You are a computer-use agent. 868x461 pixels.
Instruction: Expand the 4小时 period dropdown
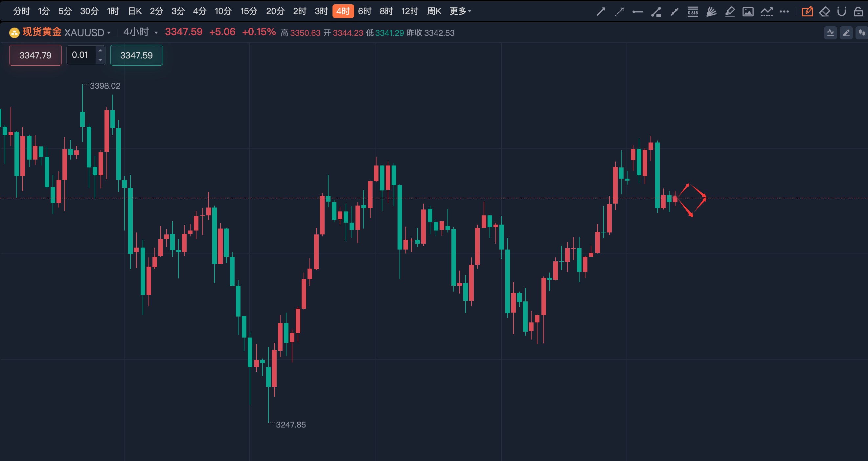[156, 33]
